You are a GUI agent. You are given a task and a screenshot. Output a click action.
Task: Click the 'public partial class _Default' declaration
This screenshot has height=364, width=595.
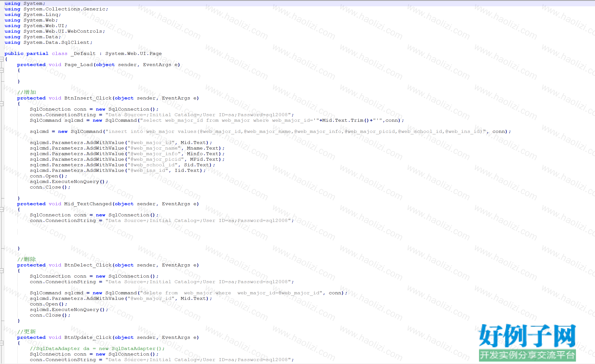83,53
